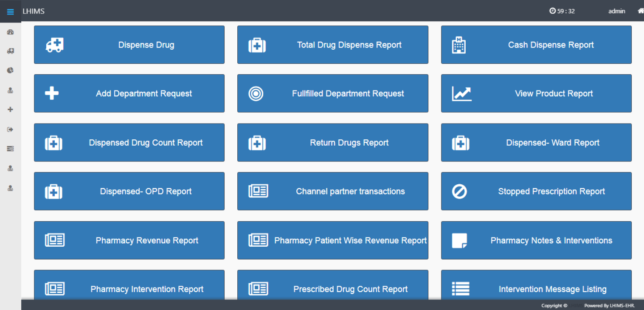Open Return Drugs Report

(332, 143)
